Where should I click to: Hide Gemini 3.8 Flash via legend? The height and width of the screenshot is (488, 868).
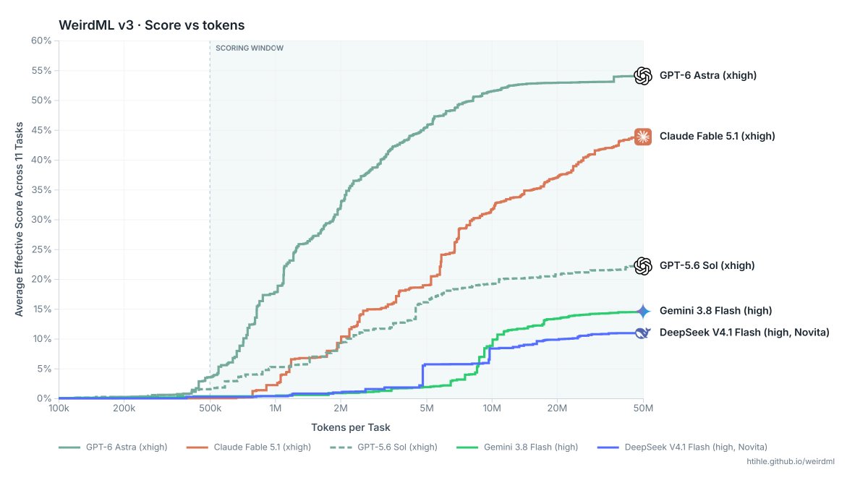[518, 448]
